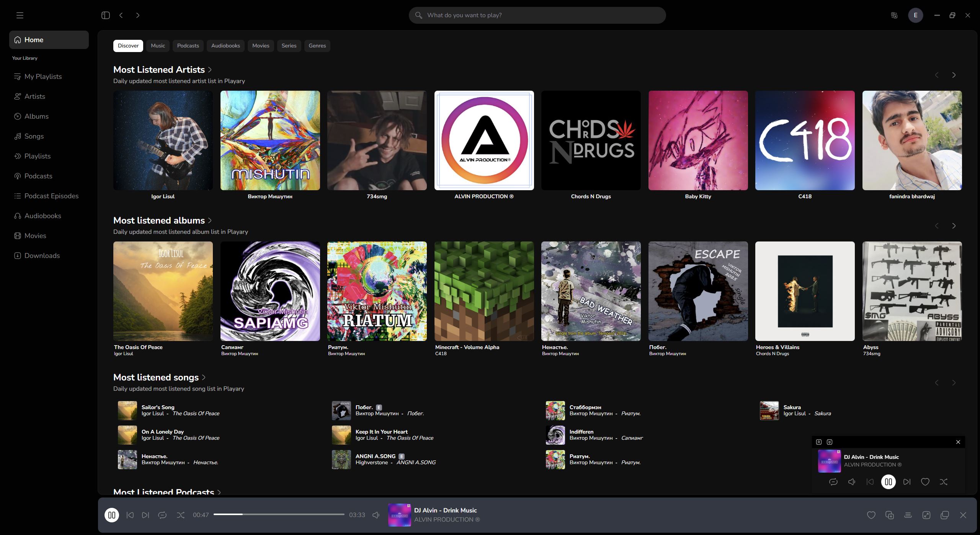Screen dimensions: 980x535
Task: Switch to the Movies tab
Action: coord(261,46)
